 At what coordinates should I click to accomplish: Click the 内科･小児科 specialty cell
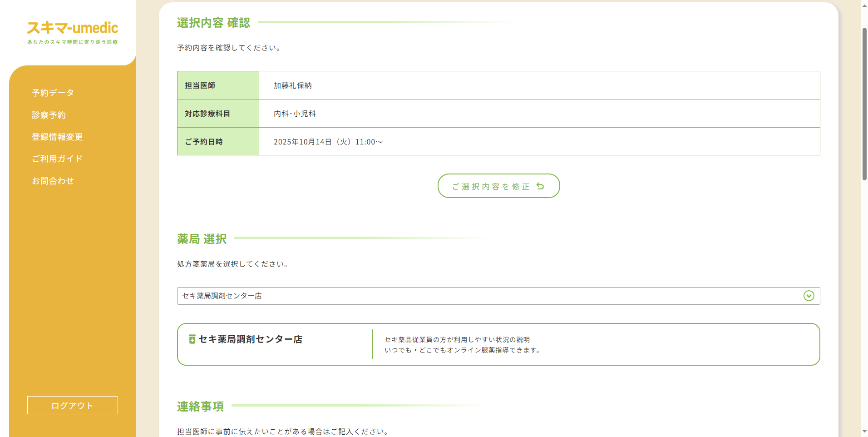294,114
